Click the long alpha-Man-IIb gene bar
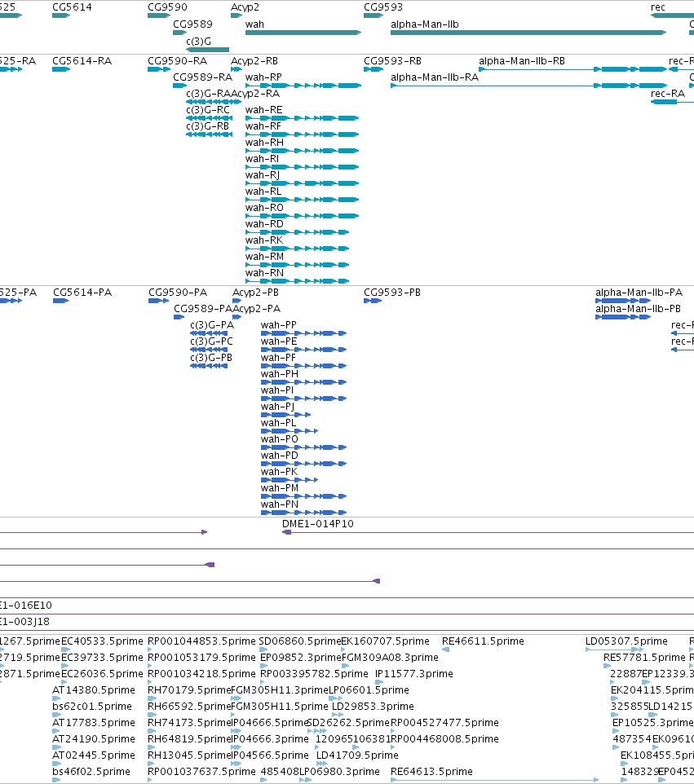The height and width of the screenshot is (784, 694). (528, 33)
